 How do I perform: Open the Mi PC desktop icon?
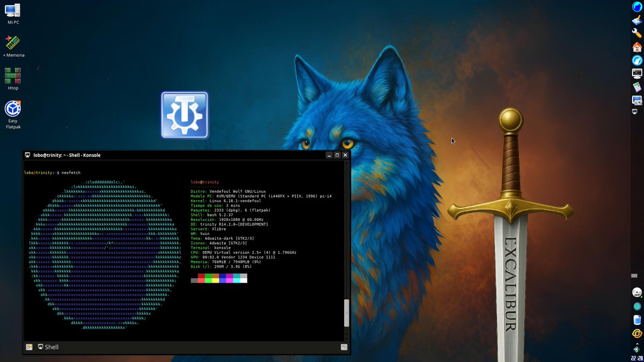tap(13, 13)
